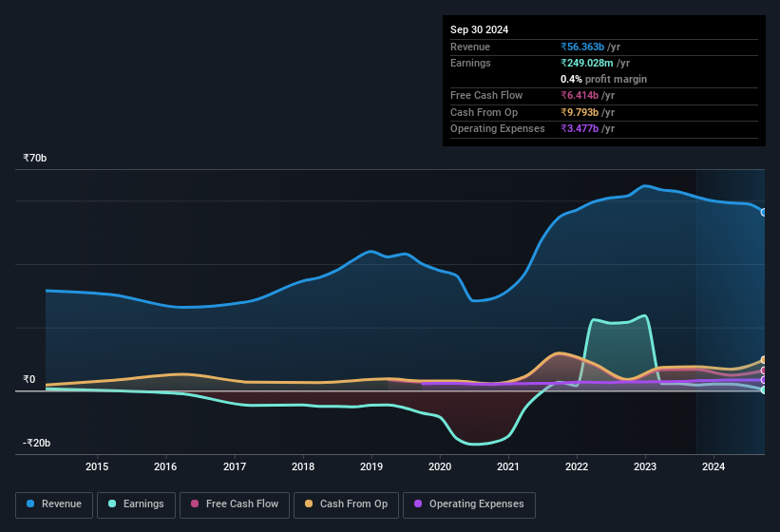Click the 2018 x-axis label

tap(303, 466)
